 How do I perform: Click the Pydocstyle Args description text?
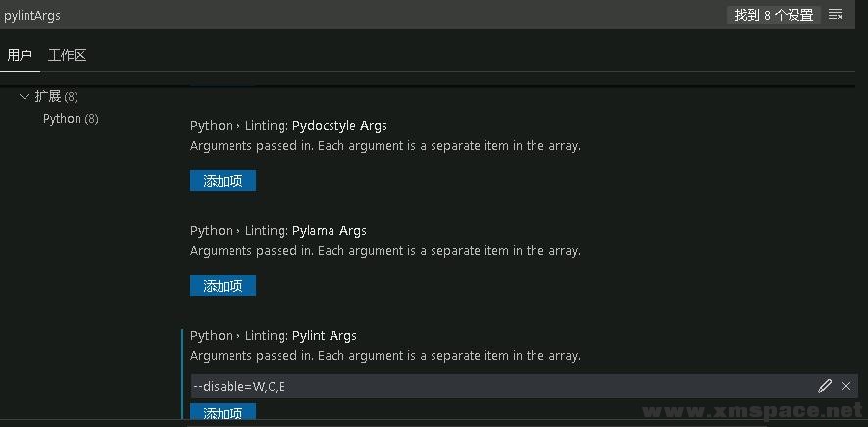[x=385, y=147]
